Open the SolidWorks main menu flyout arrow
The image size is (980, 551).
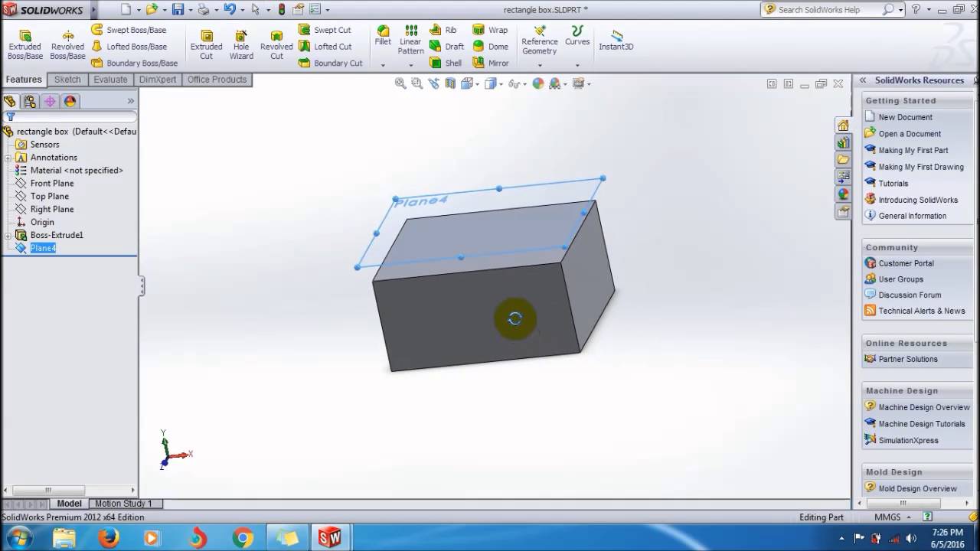click(93, 10)
